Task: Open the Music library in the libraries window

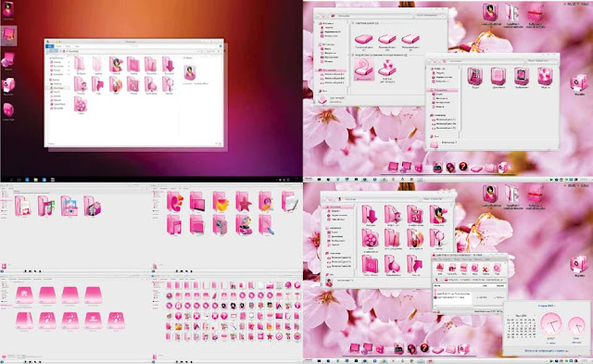Action: click(545, 76)
